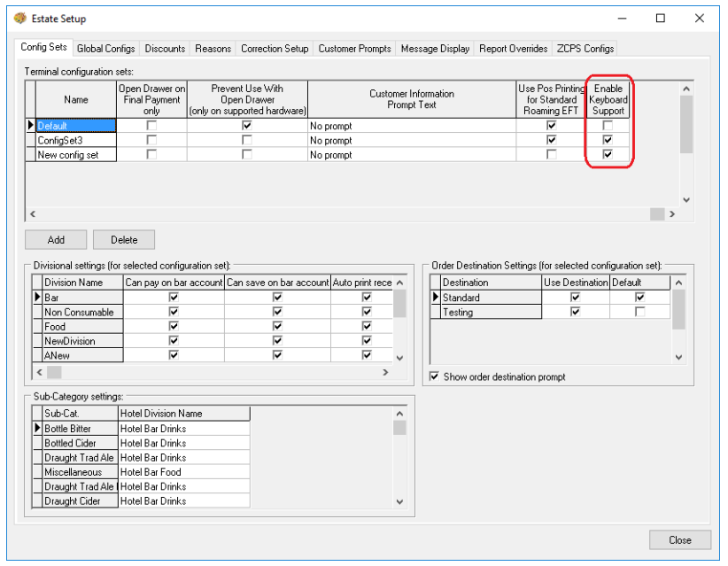Go to the Correction Setup tab
The width and height of the screenshot is (728, 566).
275,49
